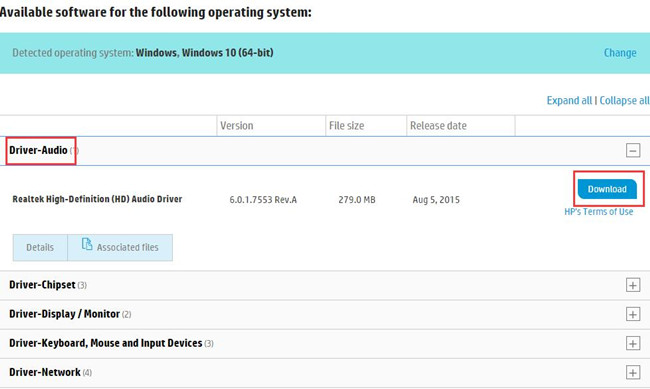Click the Release date column header
Viewport: 650px width, 389px height.
pos(438,126)
